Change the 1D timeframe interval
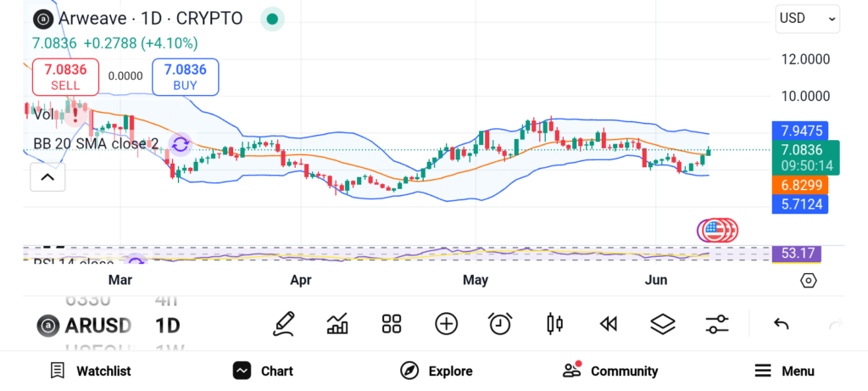This screenshot has width=868, height=391. click(168, 325)
